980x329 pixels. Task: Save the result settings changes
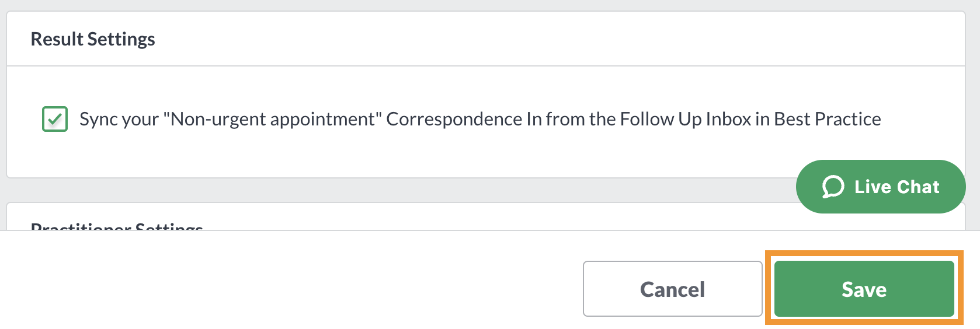tap(864, 289)
